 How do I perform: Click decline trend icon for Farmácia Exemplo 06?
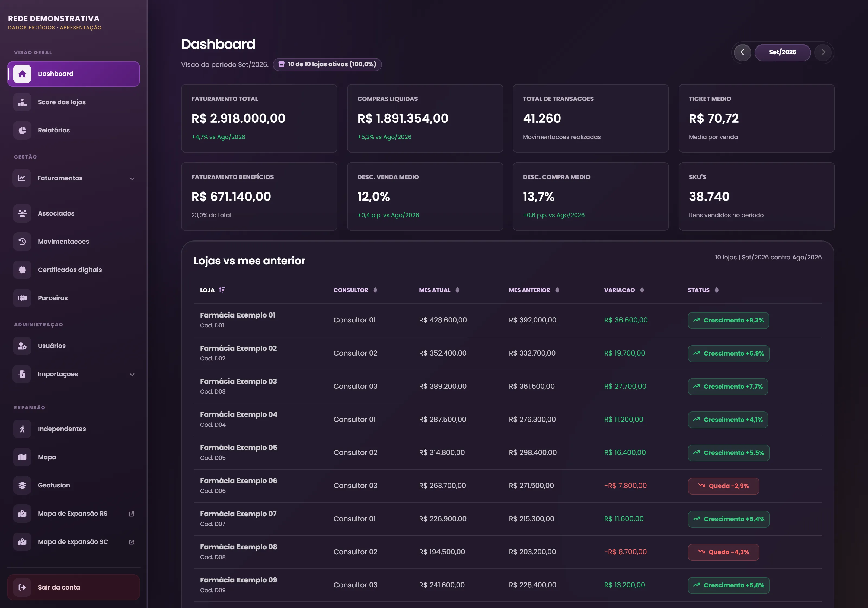702,485
